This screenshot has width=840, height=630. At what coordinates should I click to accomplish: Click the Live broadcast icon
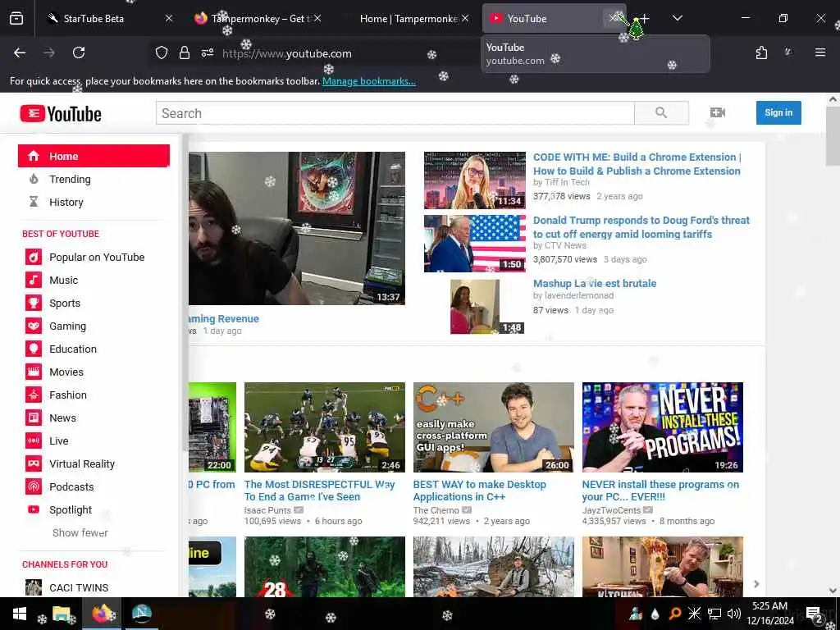[33, 441]
